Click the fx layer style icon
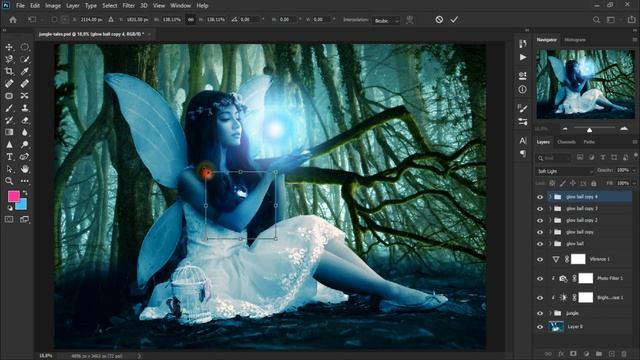This screenshot has height=360, width=640. [x=561, y=353]
